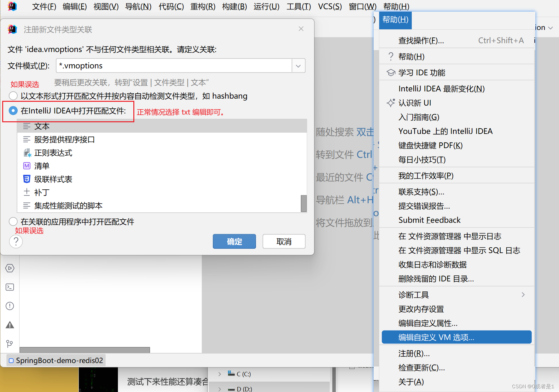This screenshot has width=559, height=392.
Task: Select radio option 在IntelliJ IDEA中打开匹配文件
Action: pyautogui.click(x=13, y=111)
